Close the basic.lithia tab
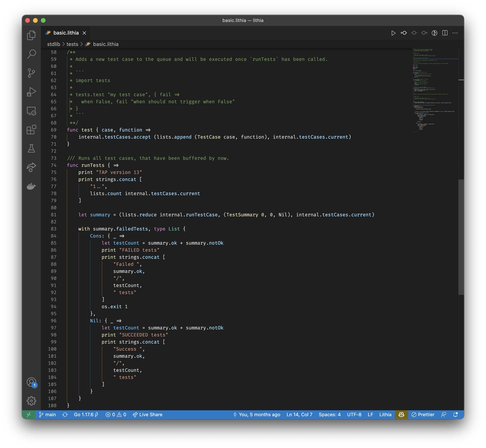This screenshot has height=448, width=486. pos(84,33)
